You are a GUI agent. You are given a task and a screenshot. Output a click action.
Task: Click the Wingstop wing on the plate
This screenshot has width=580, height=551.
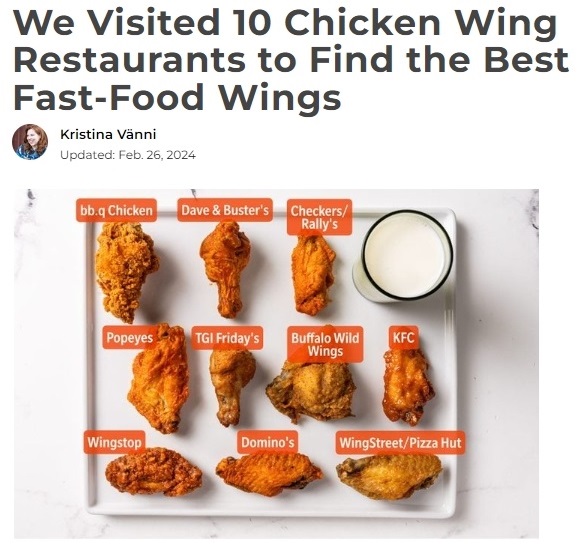(154, 471)
